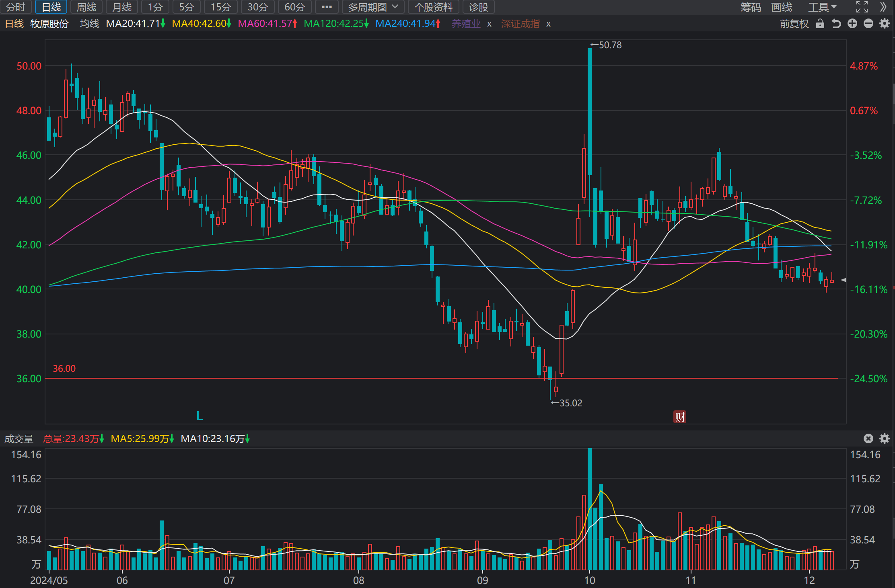Viewport: 895px width, 588px height.
Task: Expand the 多周期图 dropdown
Action: (373, 7)
